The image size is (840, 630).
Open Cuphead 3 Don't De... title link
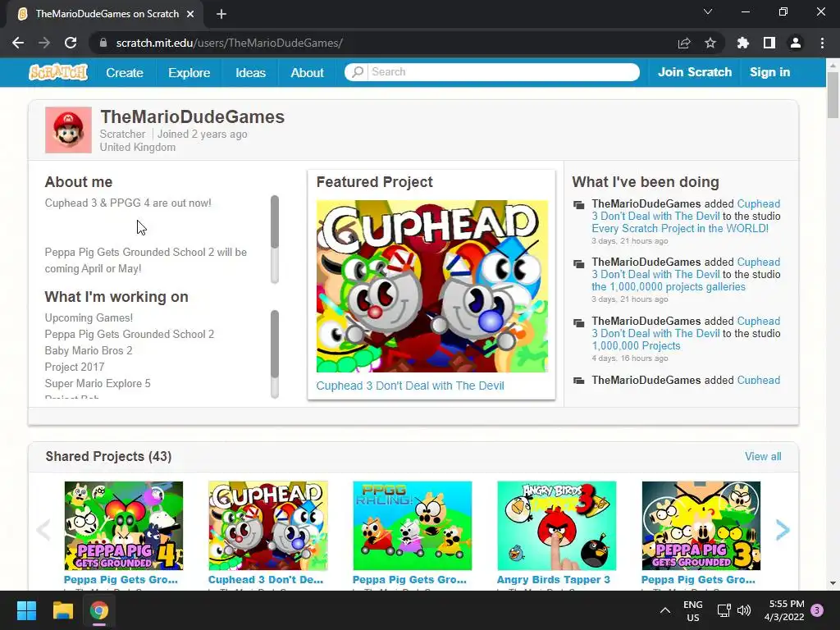[266, 580]
